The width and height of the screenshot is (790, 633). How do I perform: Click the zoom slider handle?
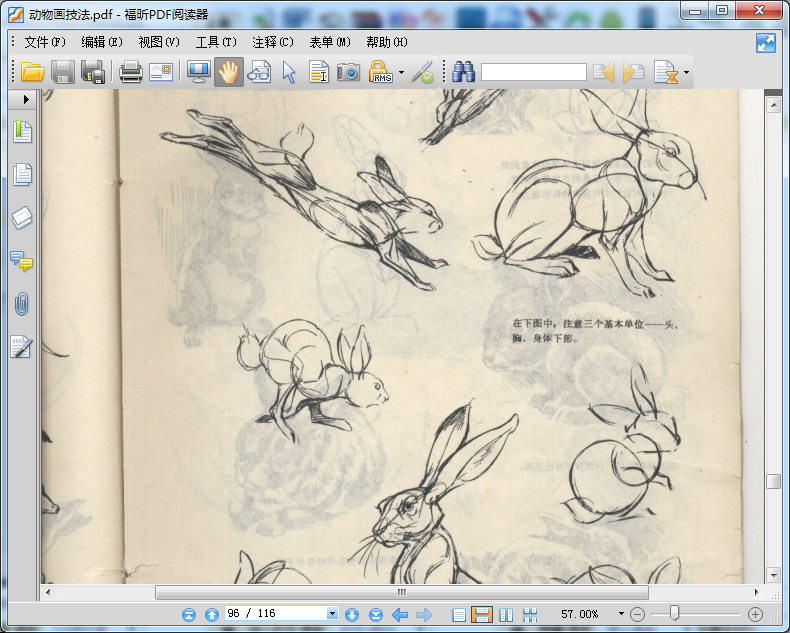pyautogui.click(x=675, y=613)
